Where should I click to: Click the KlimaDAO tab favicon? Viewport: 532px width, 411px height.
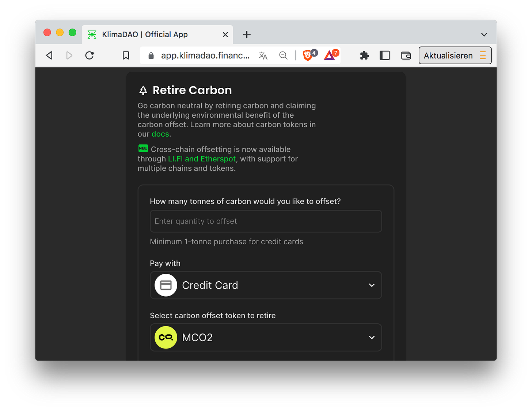(92, 35)
